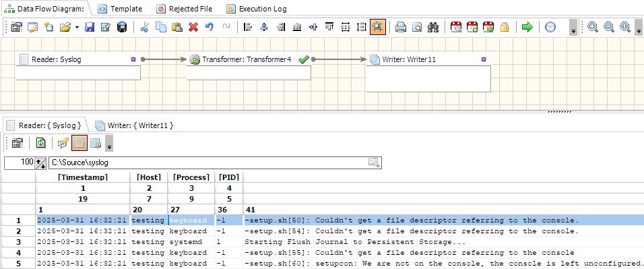Align objects to horizontal centers
644x269 pixels.
264,27
